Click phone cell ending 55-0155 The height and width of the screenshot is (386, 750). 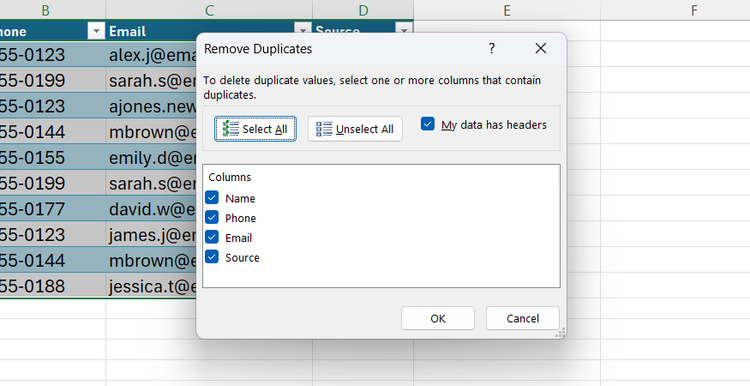(x=52, y=157)
